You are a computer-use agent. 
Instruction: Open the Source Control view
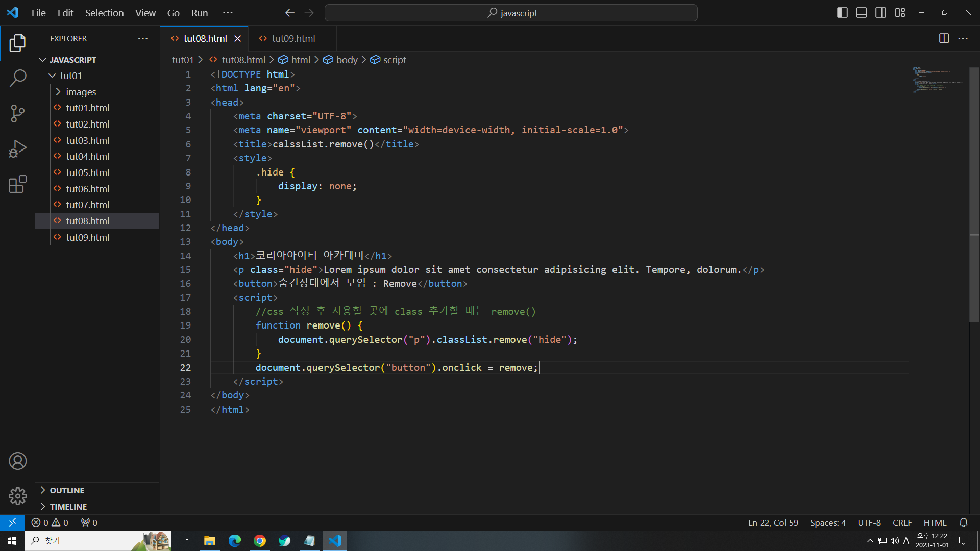coord(17,113)
